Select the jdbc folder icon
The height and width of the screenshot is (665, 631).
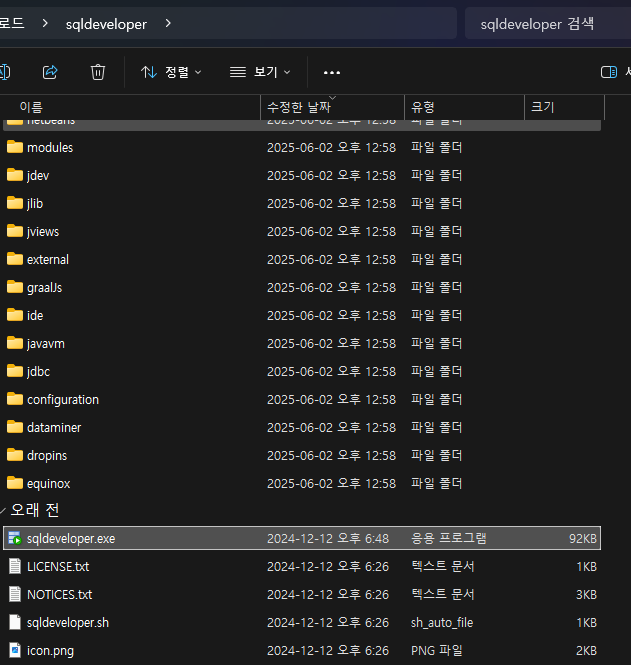point(15,371)
